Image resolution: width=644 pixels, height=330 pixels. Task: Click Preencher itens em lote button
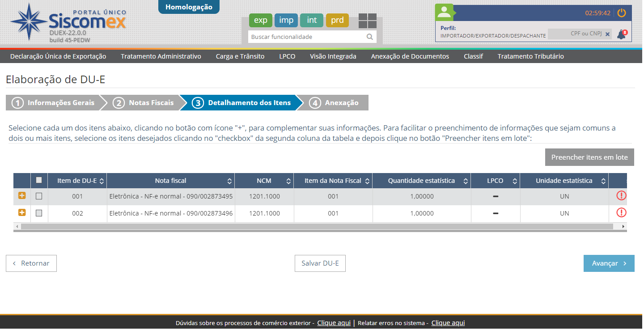click(x=589, y=157)
